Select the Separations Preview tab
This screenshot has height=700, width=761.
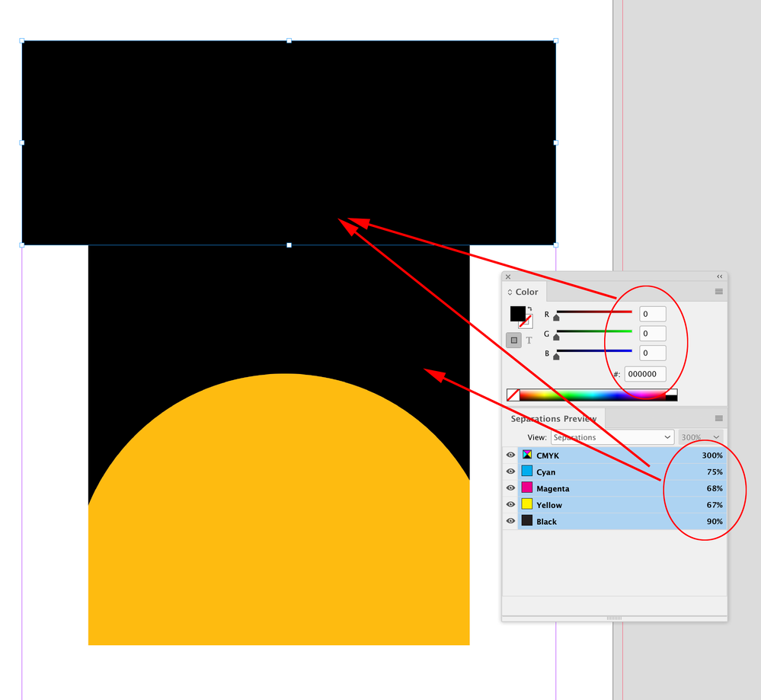click(553, 418)
